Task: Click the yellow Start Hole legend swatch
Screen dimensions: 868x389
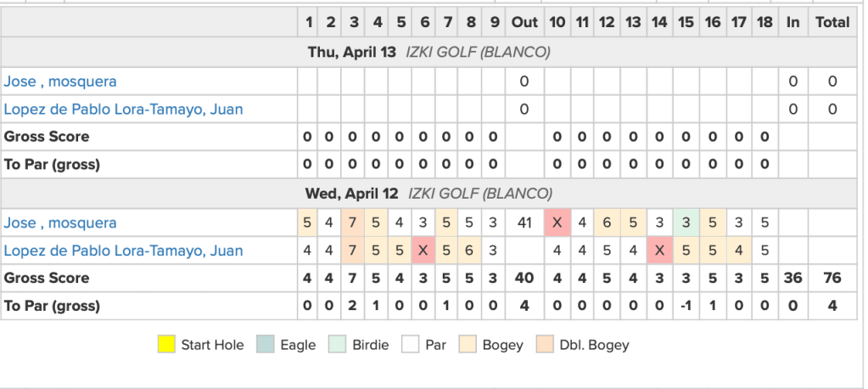Action: pos(166,345)
